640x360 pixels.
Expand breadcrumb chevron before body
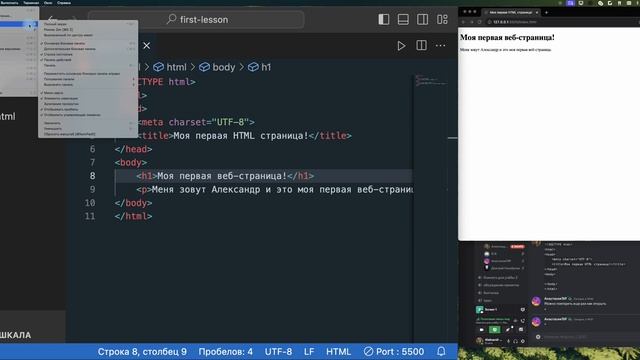[x=193, y=67]
